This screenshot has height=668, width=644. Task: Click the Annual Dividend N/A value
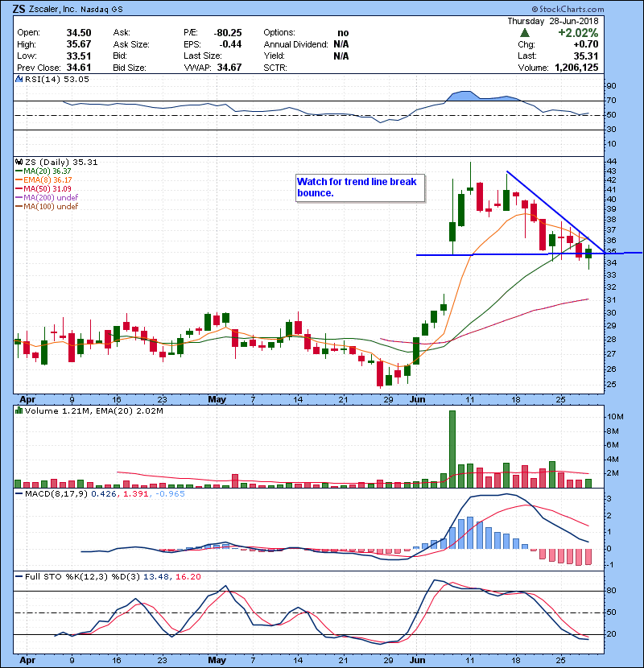tap(341, 44)
